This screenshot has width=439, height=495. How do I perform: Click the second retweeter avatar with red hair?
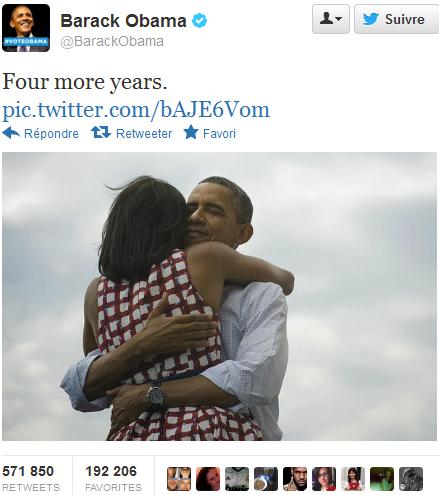coord(208,479)
